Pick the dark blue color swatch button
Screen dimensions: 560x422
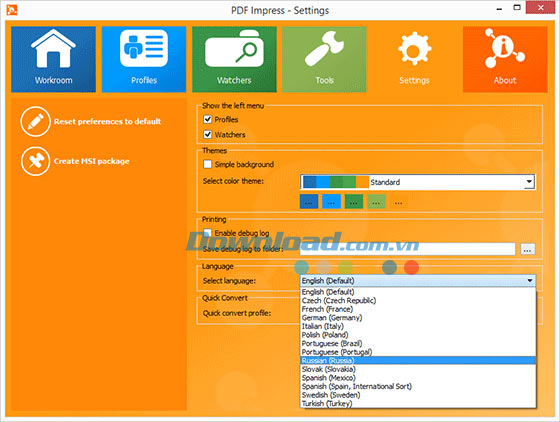[x=309, y=202]
